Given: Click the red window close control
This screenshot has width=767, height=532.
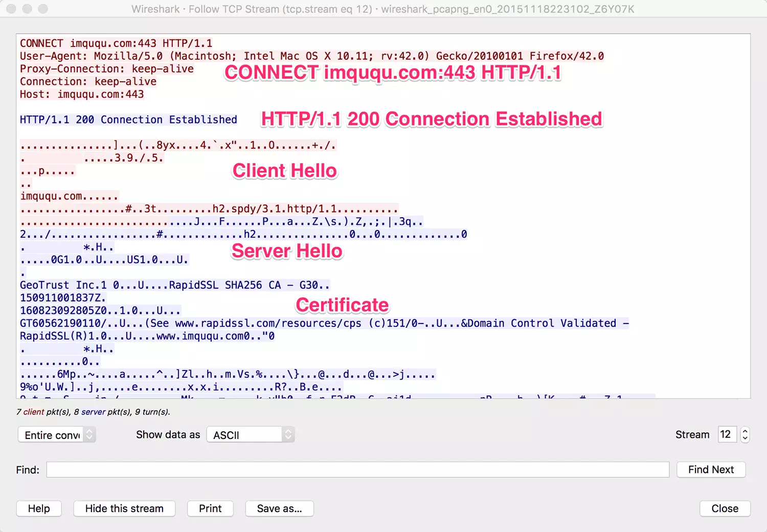Looking at the screenshot, I should click(x=10, y=9).
